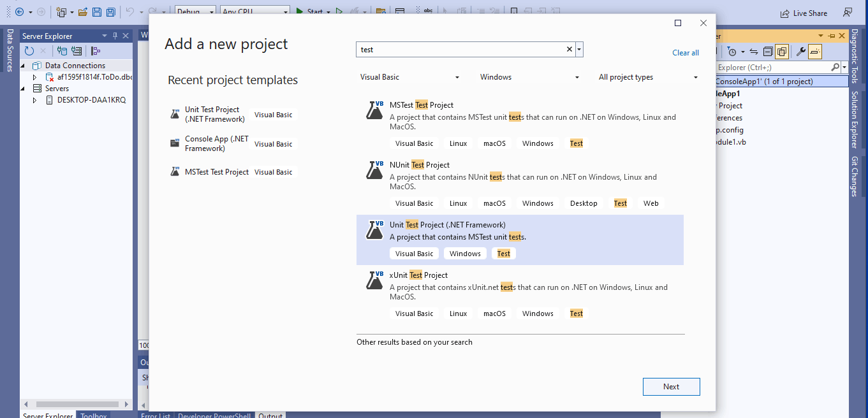Viewport: 868px width, 418px height.
Task: Click the Start Without Debugging outline arrow
Action: click(339, 12)
